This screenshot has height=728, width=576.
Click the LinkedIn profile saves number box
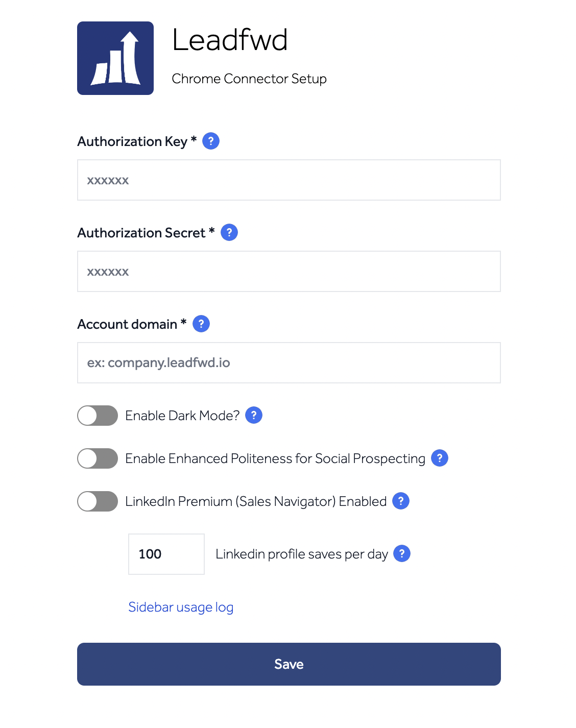[166, 554]
